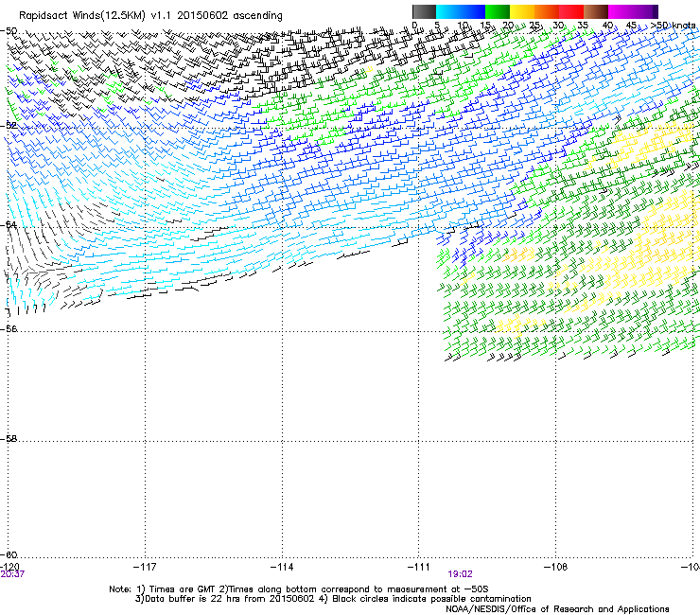Click the NOAA/NESDIS credit text

(x=557, y=609)
